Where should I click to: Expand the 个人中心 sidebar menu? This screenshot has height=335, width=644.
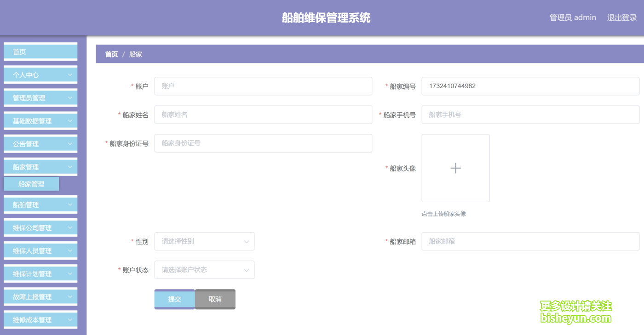tap(40, 75)
